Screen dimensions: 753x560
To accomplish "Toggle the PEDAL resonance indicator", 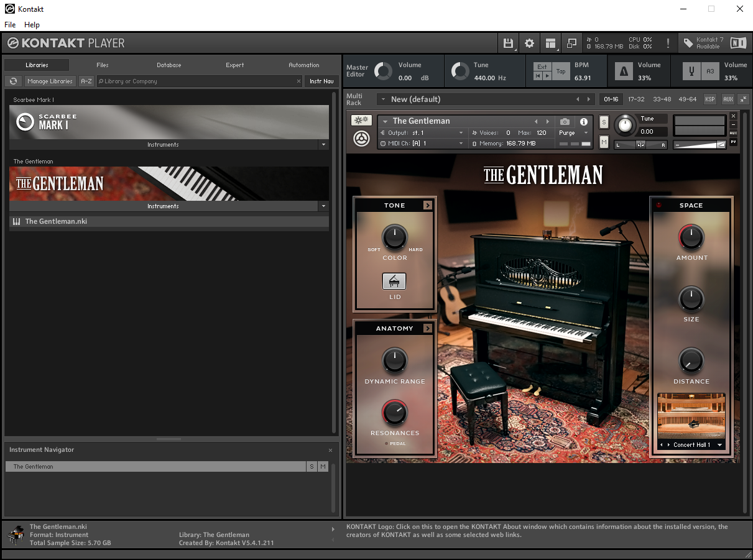I will 386,444.
